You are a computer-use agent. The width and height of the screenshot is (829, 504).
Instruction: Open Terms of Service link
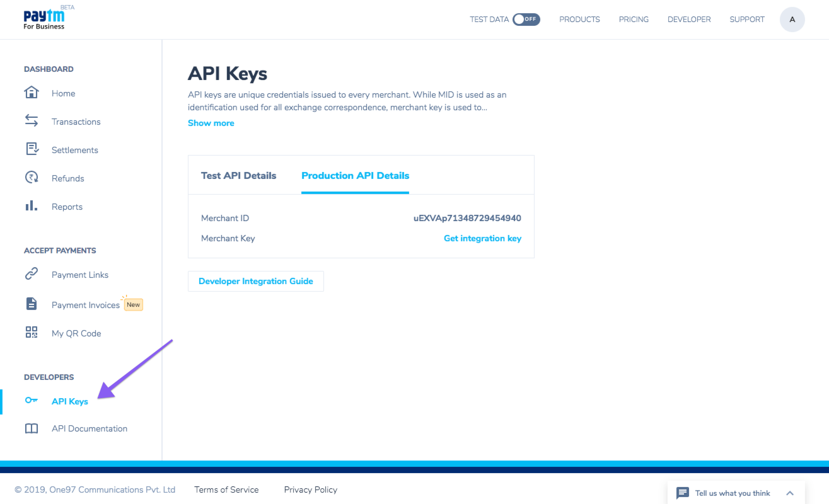click(x=226, y=490)
